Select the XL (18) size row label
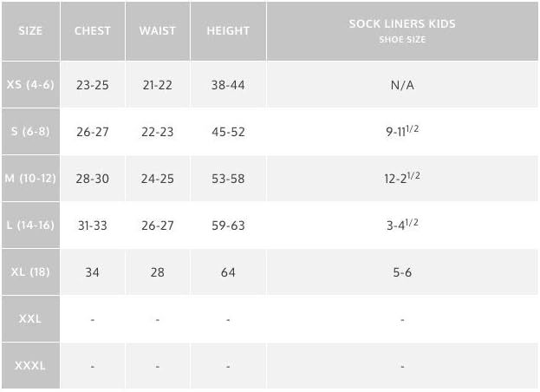Viewport: 540px width, 392px height. click(x=30, y=271)
